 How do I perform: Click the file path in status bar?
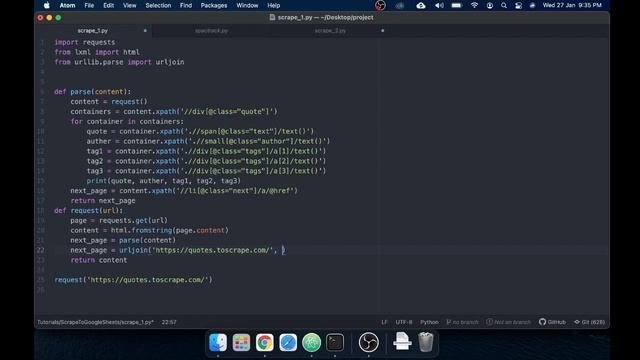point(96,322)
